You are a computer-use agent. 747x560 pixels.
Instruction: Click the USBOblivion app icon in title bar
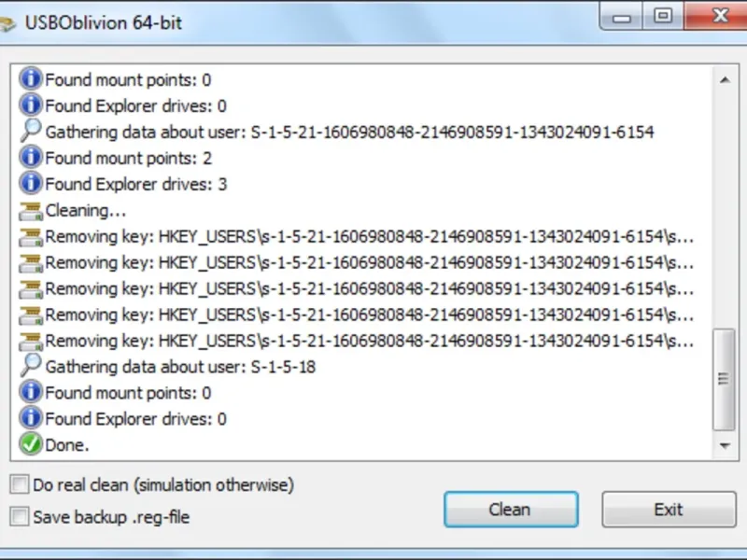[x=7, y=24]
